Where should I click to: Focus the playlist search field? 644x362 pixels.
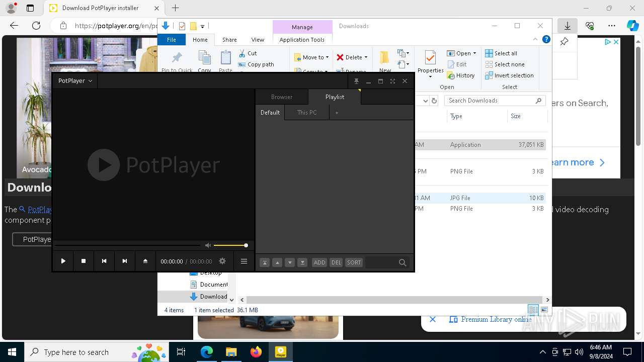[x=381, y=262]
